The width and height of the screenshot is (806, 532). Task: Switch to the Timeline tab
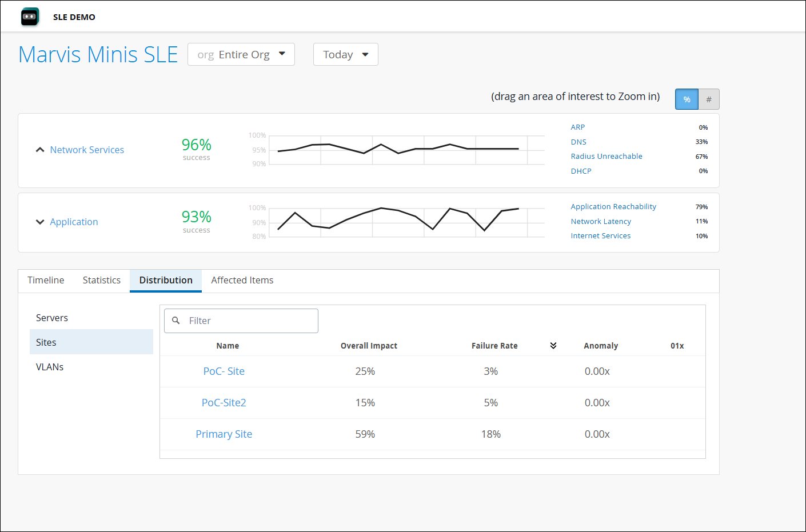click(46, 280)
